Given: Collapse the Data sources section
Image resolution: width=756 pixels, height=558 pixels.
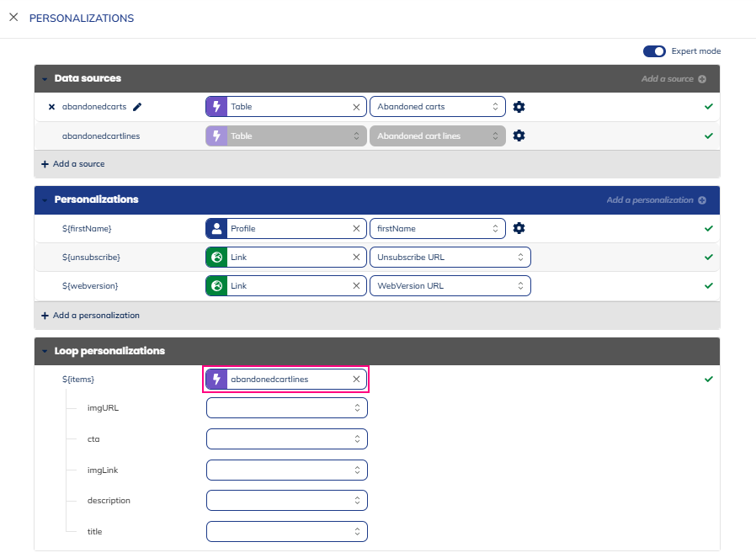Looking at the screenshot, I should point(45,78).
